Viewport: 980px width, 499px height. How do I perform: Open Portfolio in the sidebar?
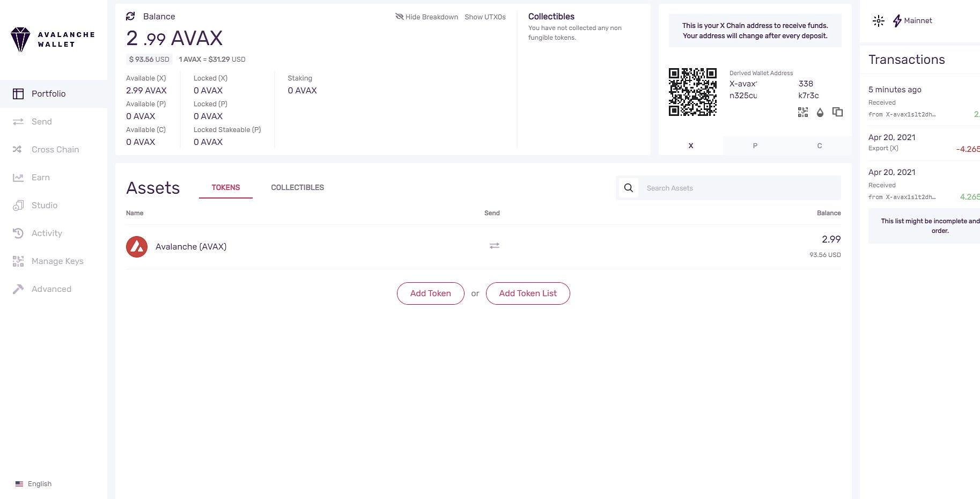click(54, 94)
